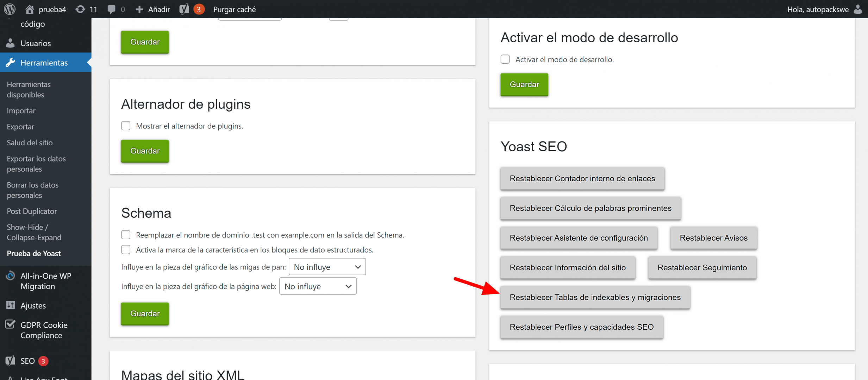Click the SEO Yoast icon in sidebar

(x=11, y=361)
